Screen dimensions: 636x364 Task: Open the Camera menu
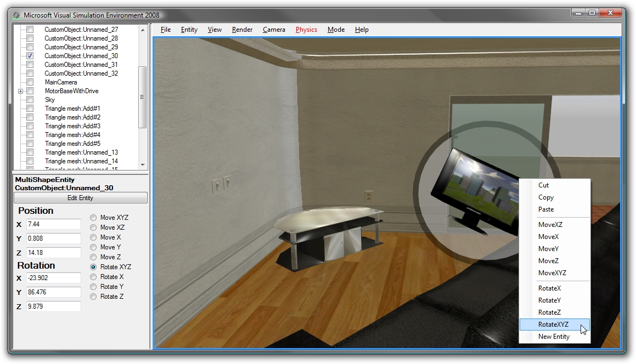(x=274, y=30)
